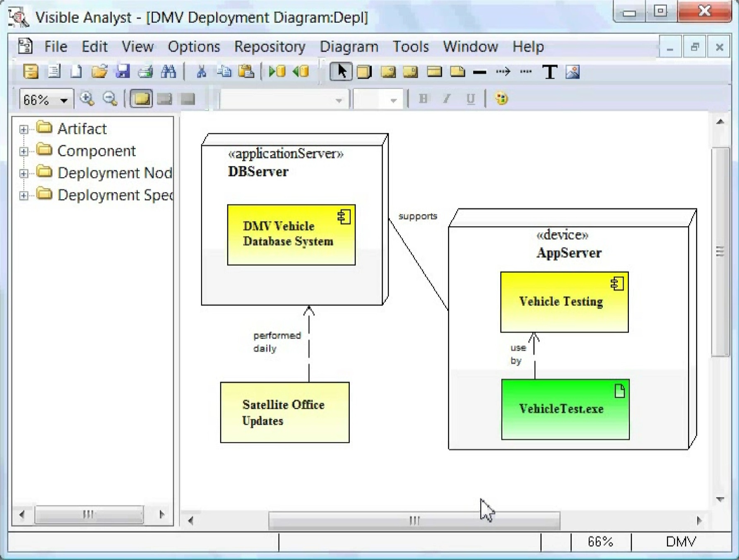This screenshot has height=560, width=739.
Task: Select the DMV Vehicle Database System component
Action: tap(291, 235)
